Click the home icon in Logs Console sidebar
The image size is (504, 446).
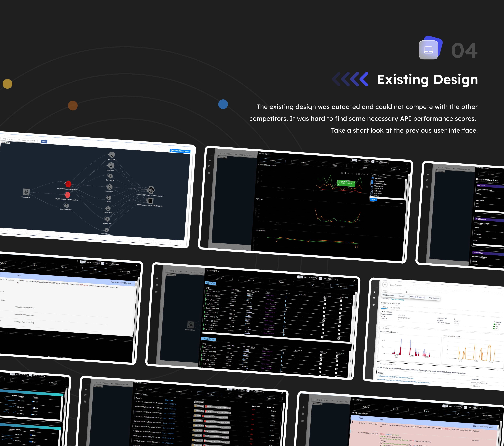(374, 292)
